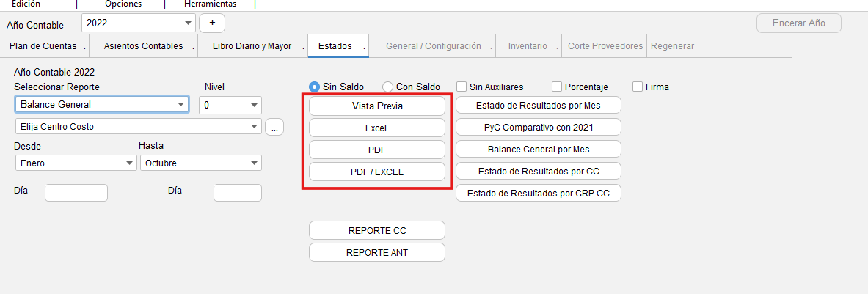The height and width of the screenshot is (294, 868).
Task: Click the REPORTE CC button
Action: (x=377, y=230)
